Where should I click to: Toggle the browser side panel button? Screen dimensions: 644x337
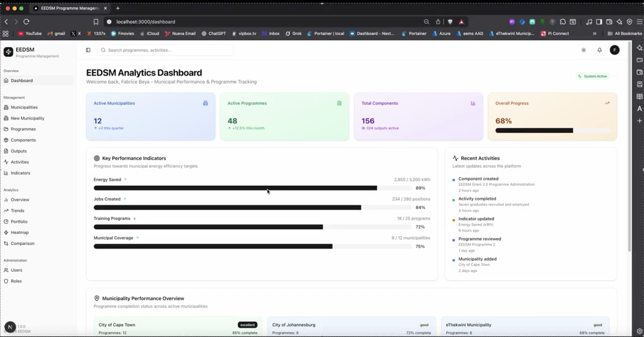[599, 22]
